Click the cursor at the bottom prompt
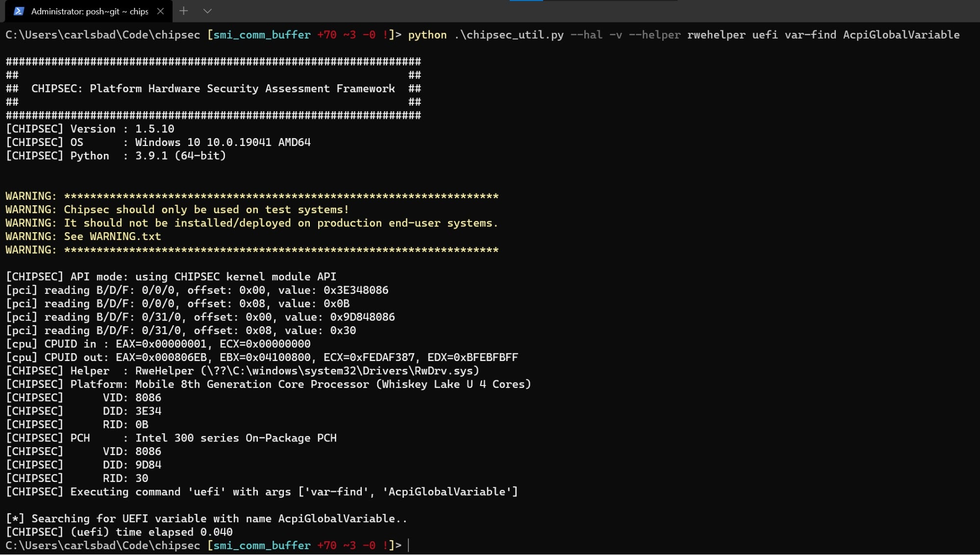Screen dimensions: 980x555 click(408, 545)
